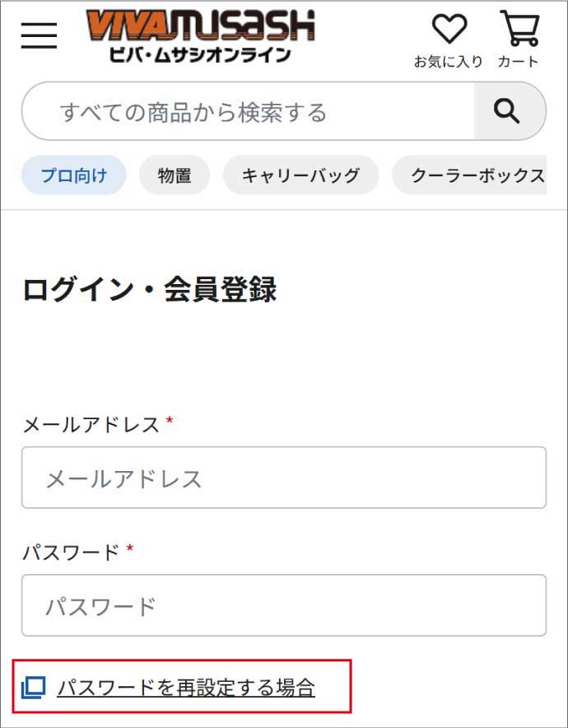The image size is (568, 728).
Task: Click the カート label under the cart
Action: (519, 59)
